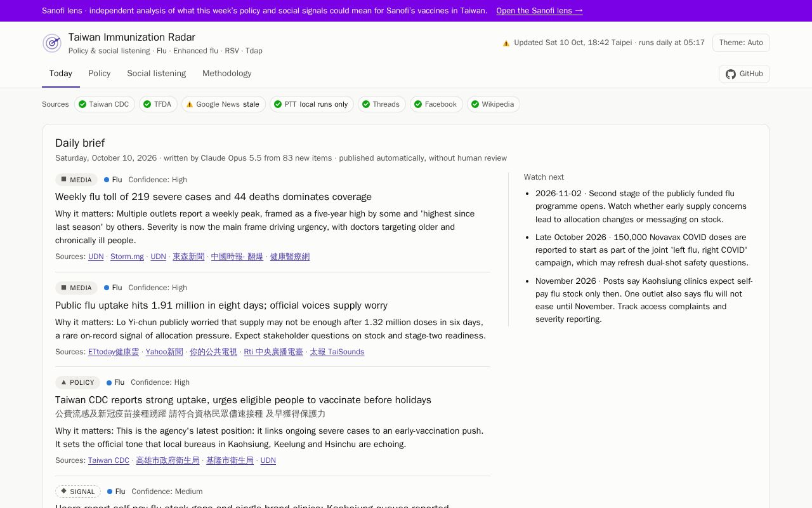Image resolution: width=812 pixels, height=508 pixels.
Task: Open the Rti 中央廣播電臺 source link
Action: [273, 352]
